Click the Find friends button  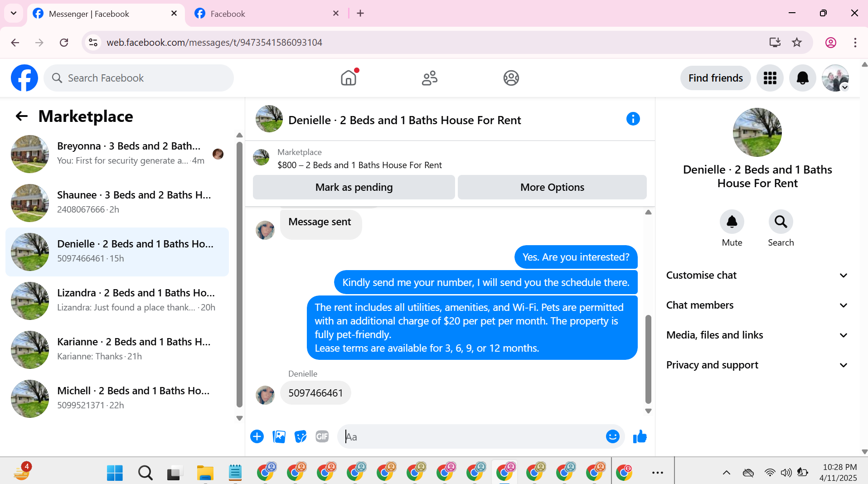tap(715, 78)
